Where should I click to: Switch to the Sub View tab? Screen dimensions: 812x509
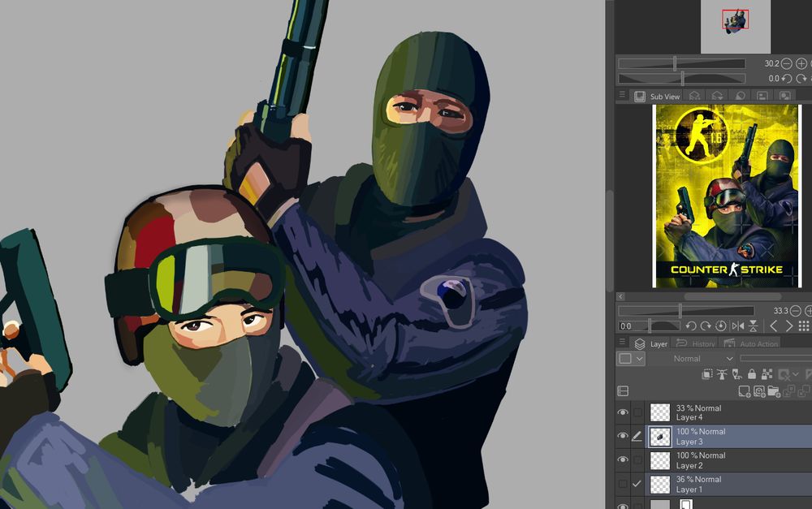click(x=657, y=97)
